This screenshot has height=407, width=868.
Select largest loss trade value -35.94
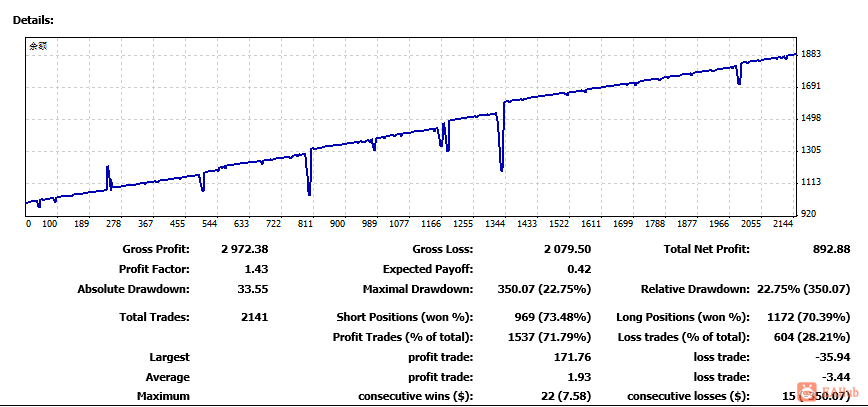[833, 358]
